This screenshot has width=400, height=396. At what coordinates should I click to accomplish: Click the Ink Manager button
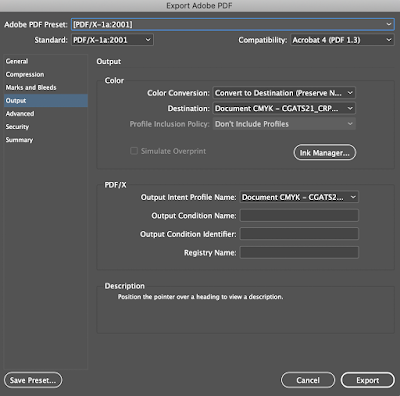pyautogui.click(x=325, y=152)
